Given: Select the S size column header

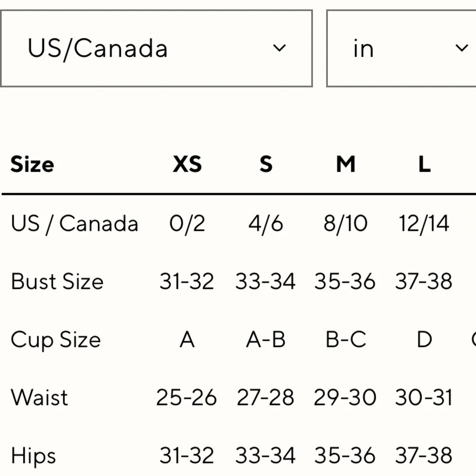Looking at the screenshot, I should [266, 164].
